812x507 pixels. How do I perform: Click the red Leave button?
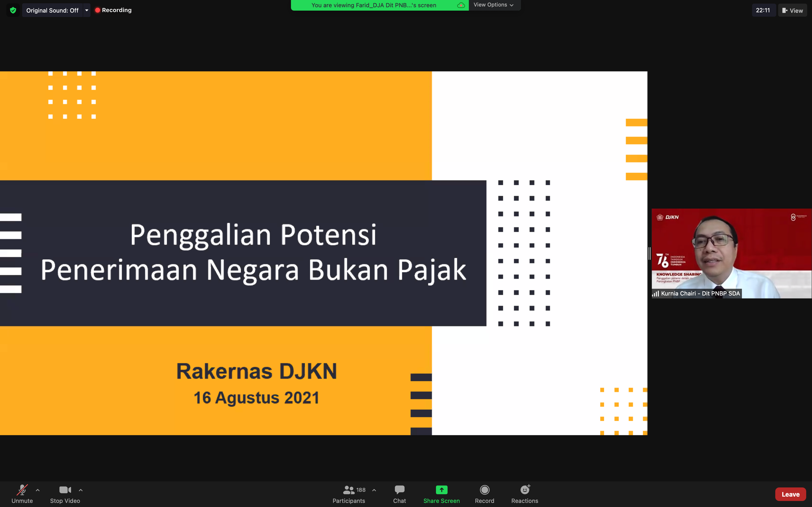(790, 494)
